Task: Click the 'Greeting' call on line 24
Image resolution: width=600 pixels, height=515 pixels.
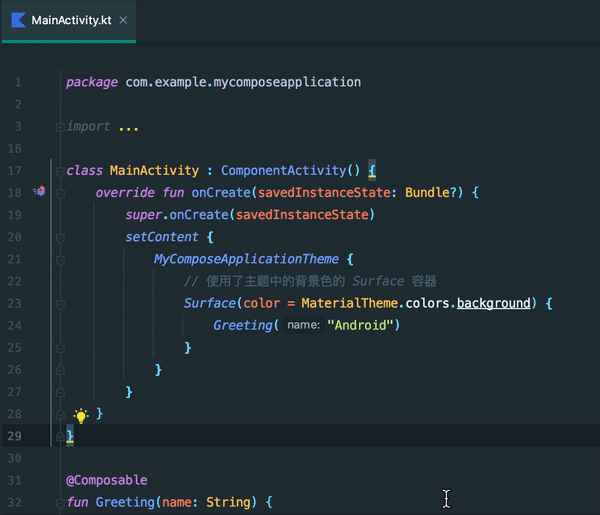Action: 243,325
